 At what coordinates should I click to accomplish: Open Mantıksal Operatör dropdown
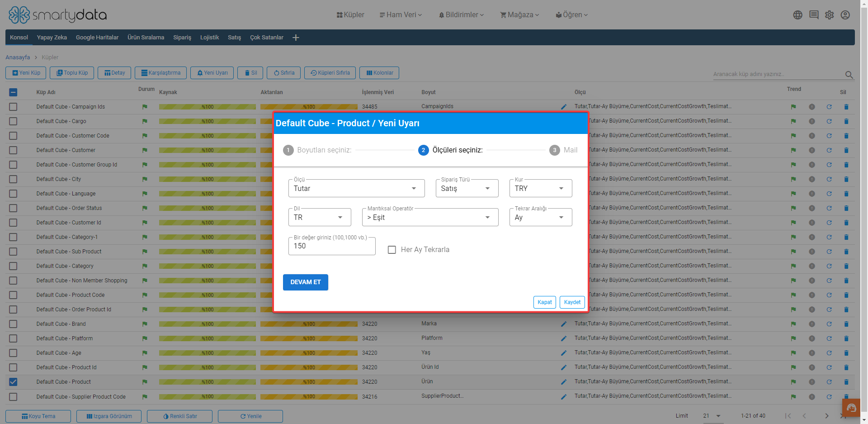click(x=430, y=217)
